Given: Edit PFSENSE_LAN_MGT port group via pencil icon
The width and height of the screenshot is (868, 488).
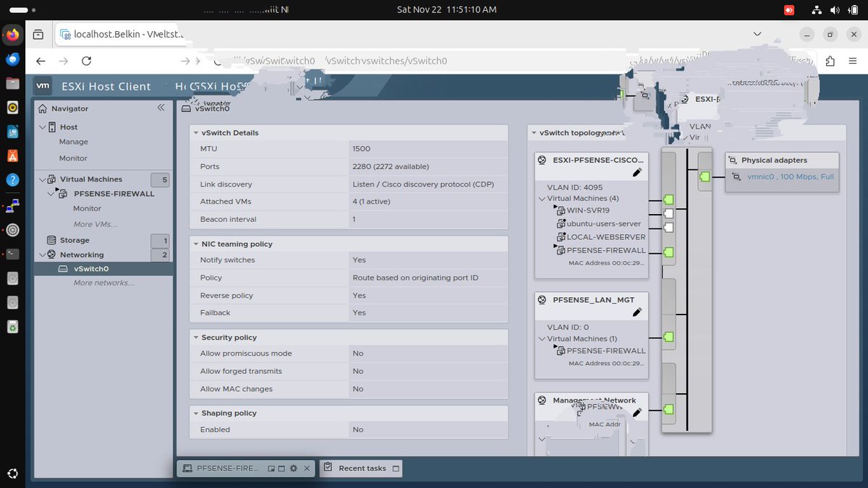Looking at the screenshot, I should click(637, 312).
